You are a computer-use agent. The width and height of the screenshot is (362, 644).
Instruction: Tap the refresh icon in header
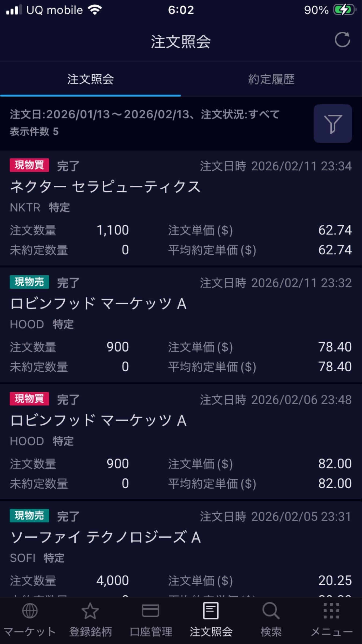point(342,40)
